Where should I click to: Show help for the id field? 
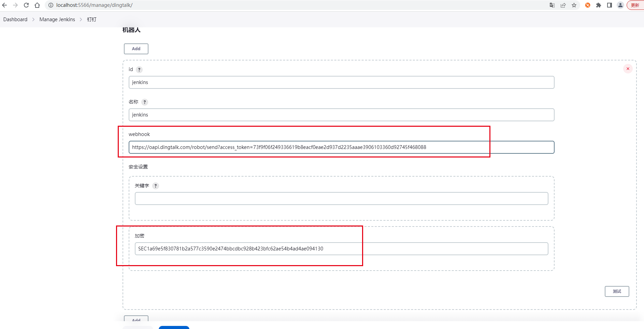pyautogui.click(x=139, y=70)
